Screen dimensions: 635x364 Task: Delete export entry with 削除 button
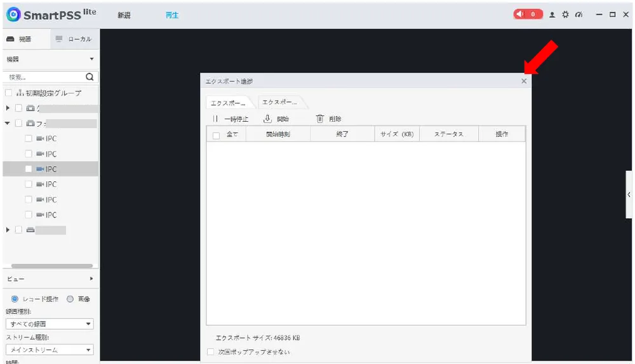click(328, 119)
